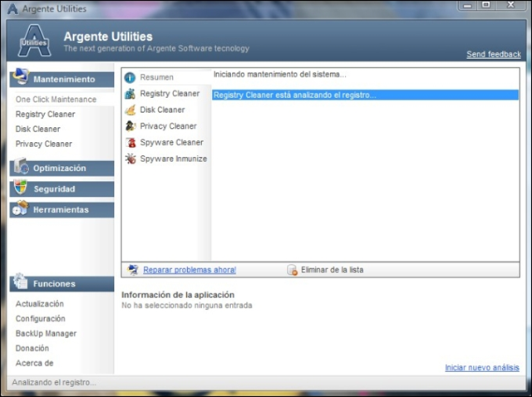Click the Registry Cleaner list icon
532x397 pixels.
point(131,94)
